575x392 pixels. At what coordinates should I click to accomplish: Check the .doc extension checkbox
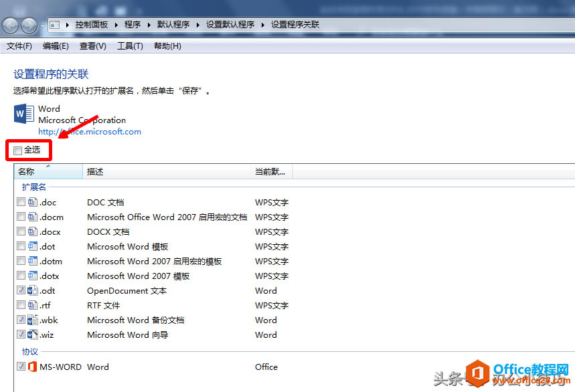(21, 202)
